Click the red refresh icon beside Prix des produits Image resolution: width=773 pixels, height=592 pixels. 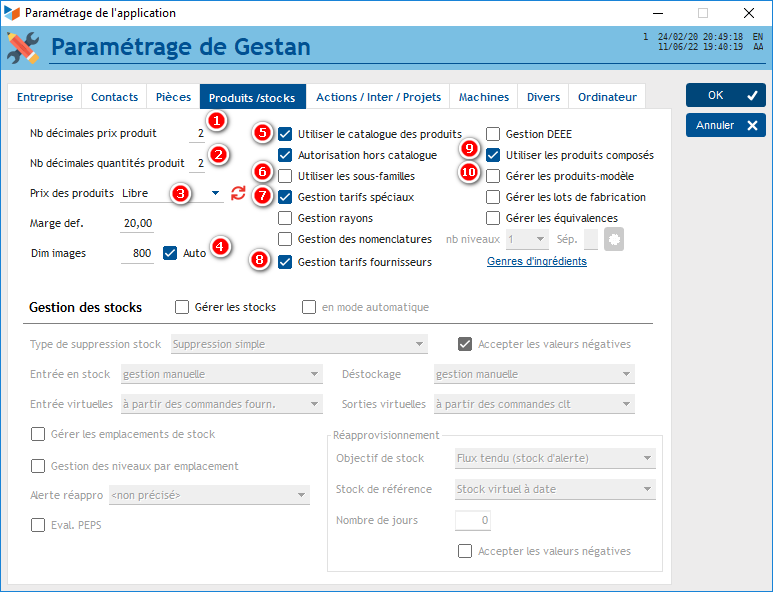(238, 193)
